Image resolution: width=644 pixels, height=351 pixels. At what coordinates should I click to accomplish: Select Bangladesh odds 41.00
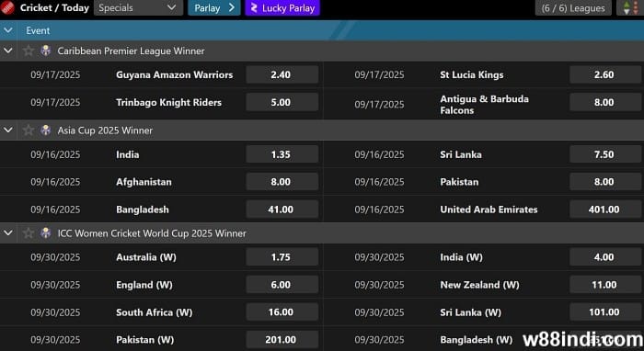[x=282, y=209]
